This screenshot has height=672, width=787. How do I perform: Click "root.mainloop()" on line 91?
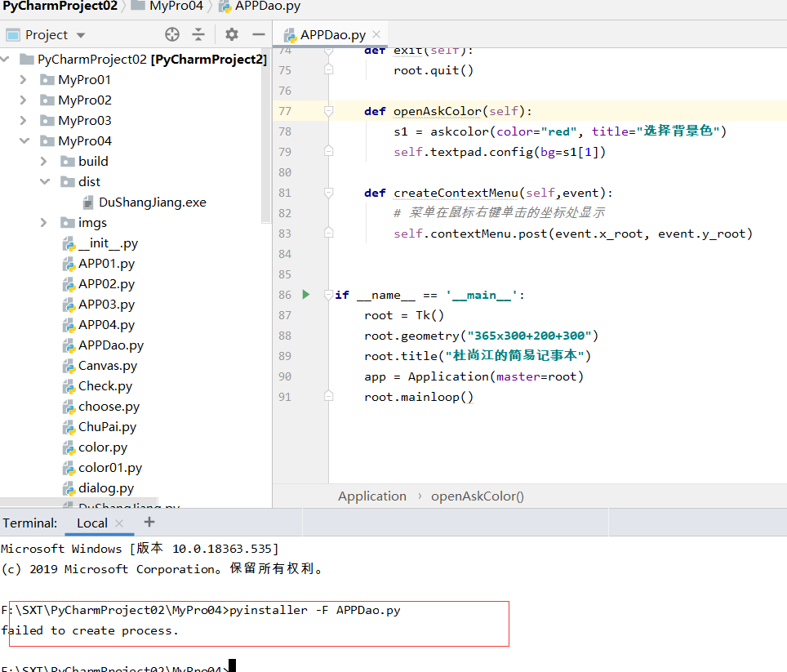(419, 397)
